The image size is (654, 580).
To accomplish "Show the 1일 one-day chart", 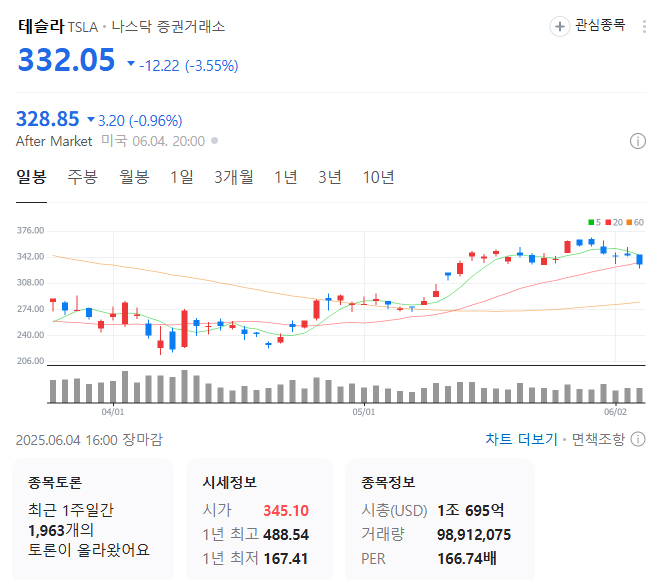I will pyautogui.click(x=182, y=177).
